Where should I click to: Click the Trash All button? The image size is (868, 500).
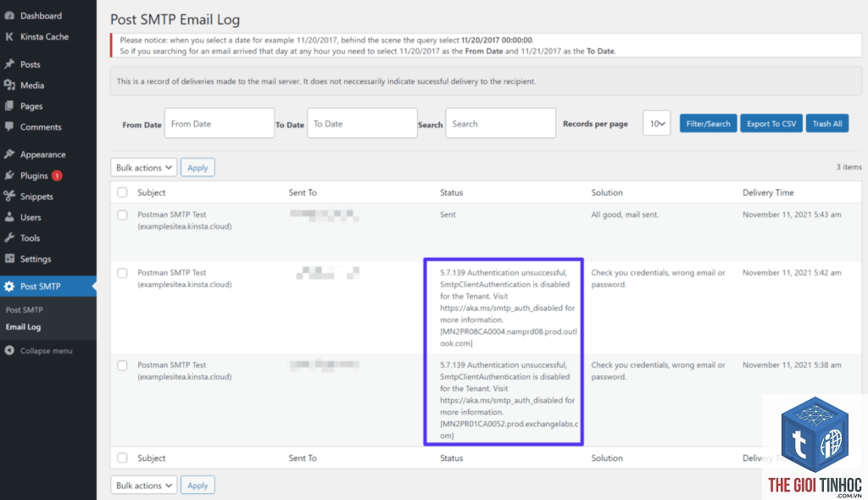(827, 124)
